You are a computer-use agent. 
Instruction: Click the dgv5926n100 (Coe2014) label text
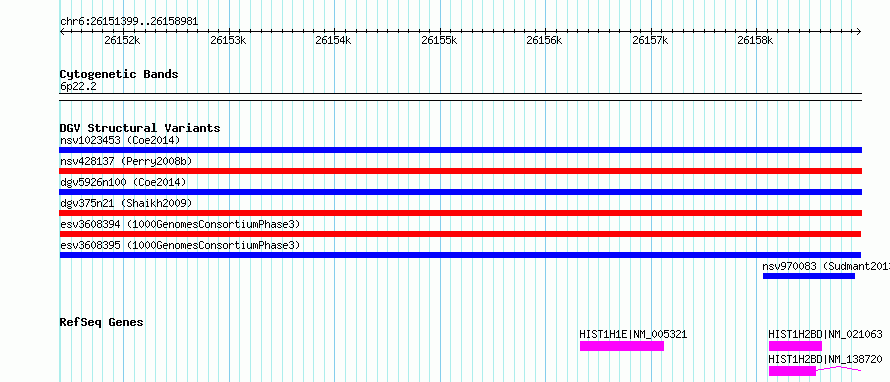pos(123,182)
